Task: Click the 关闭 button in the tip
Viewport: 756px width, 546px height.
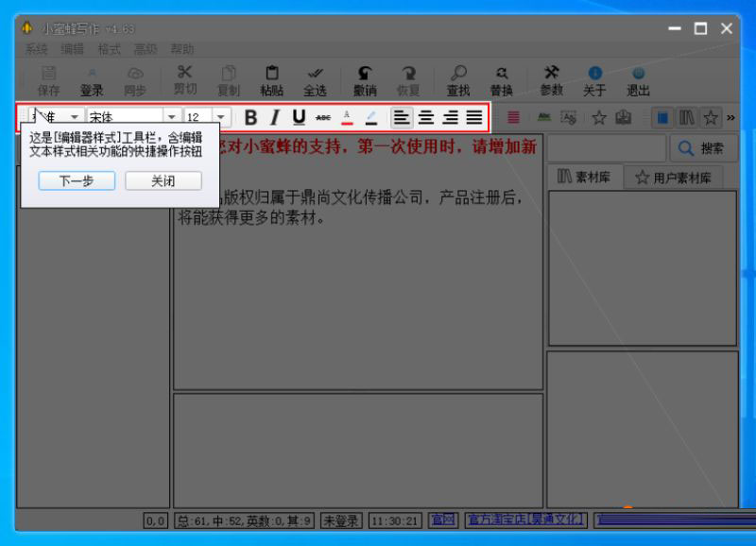Action: (163, 180)
